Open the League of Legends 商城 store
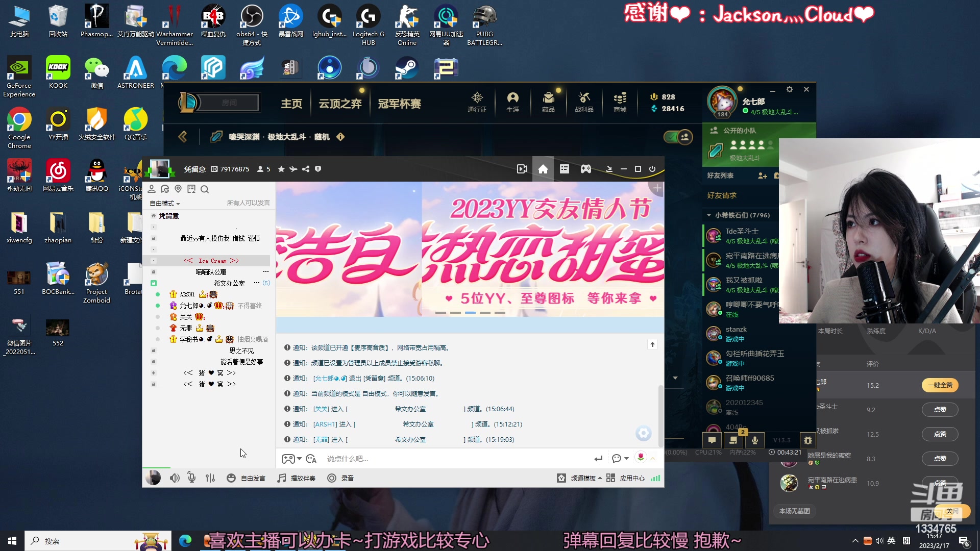Screen dimensions: 980x551 coord(620,102)
